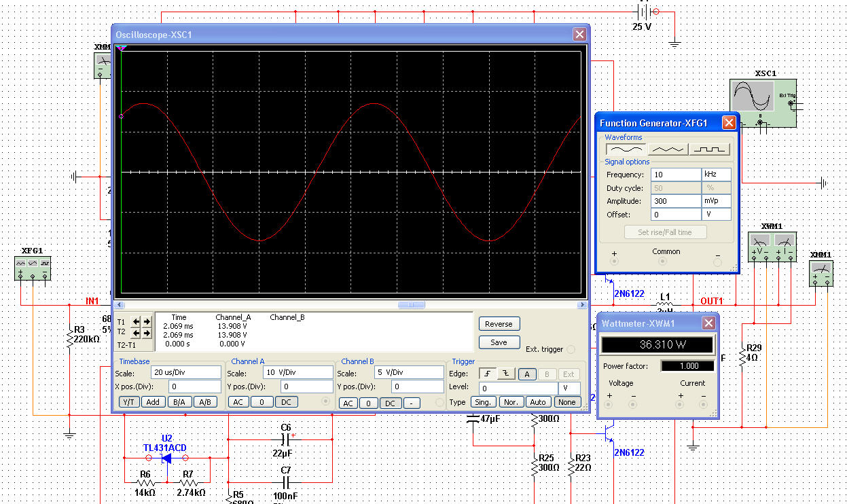This screenshot has height=504, width=847.
Task: Select the triangle waveform button
Action: (668, 149)
